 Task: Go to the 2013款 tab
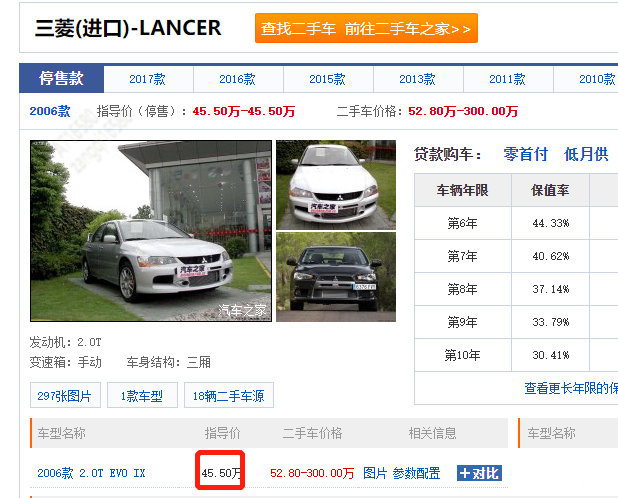(x=417, y=79)
